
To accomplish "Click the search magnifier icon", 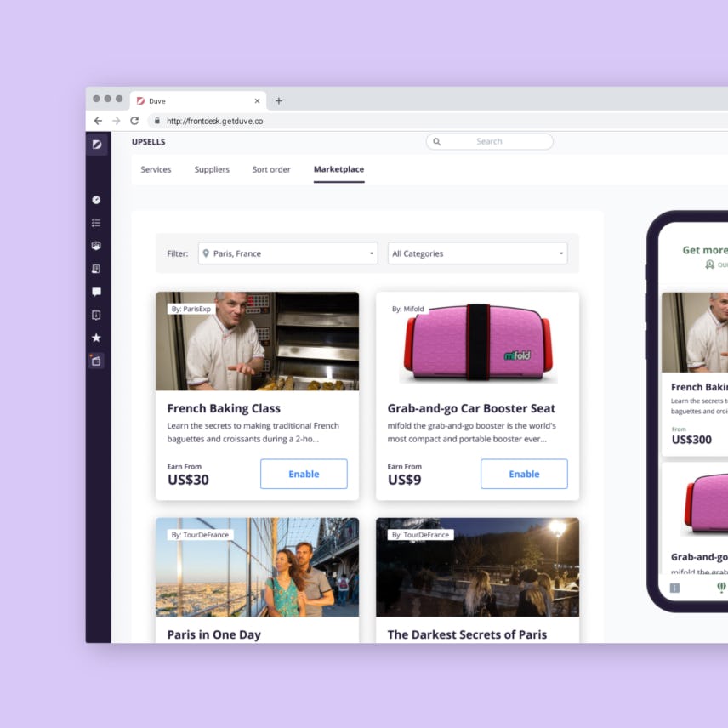I will (x=437, y=141).
